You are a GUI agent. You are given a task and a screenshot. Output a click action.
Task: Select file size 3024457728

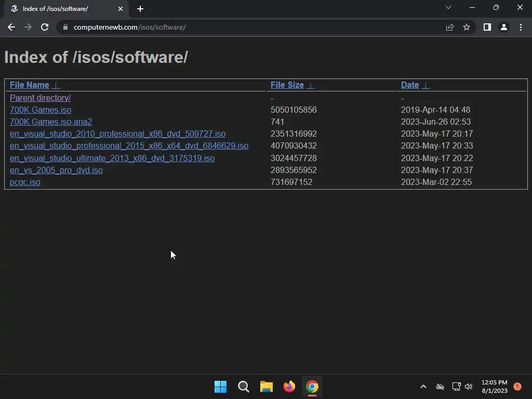(294, 158)
